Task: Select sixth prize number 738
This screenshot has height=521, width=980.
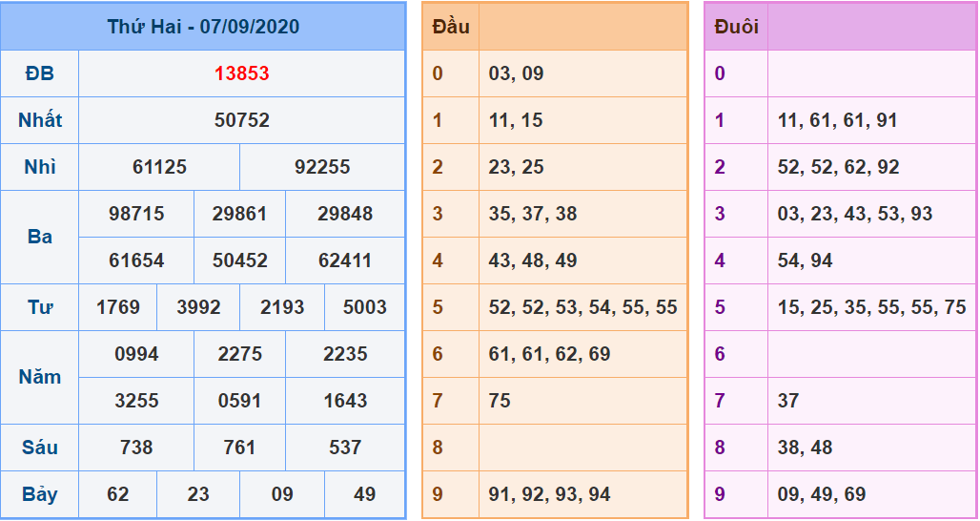Action: coord(136,448)
